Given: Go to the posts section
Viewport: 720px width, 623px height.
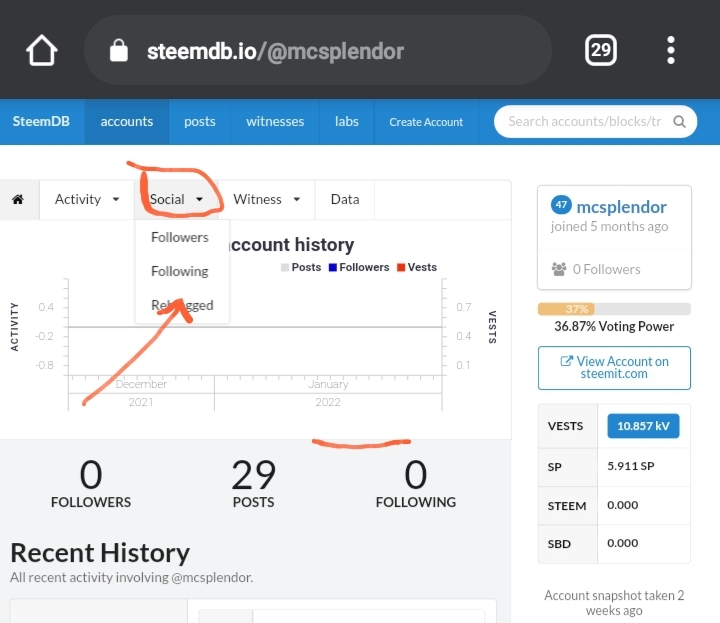Looking at the screenshot, I should (200, 122).
